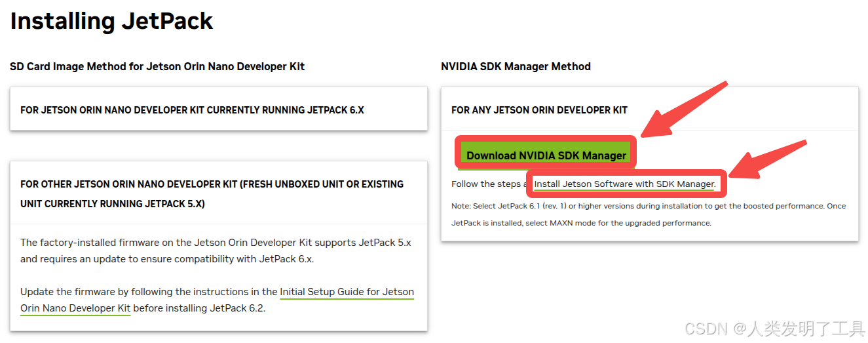The width and height of the screenshot is (868, 343).
Task: Select the FOR ANY JETSON ORIN DEVELOPER KIT header
Action: pos(539,110)
